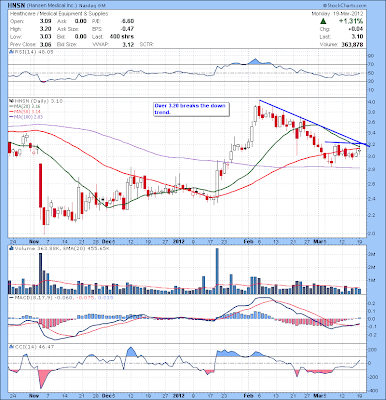Click the green up-arrow change indicator
This screenshot has height=400, width=386.
pyautogui.click(x=323, y=21)
